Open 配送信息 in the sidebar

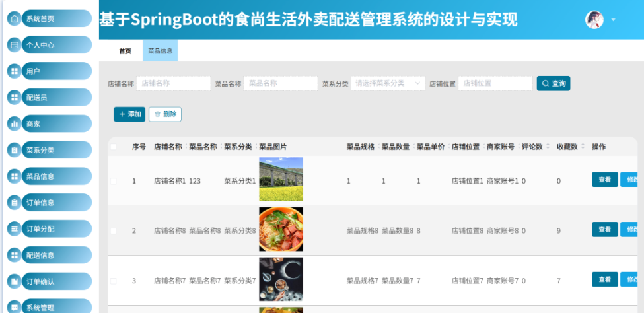(x=57, y=255)
